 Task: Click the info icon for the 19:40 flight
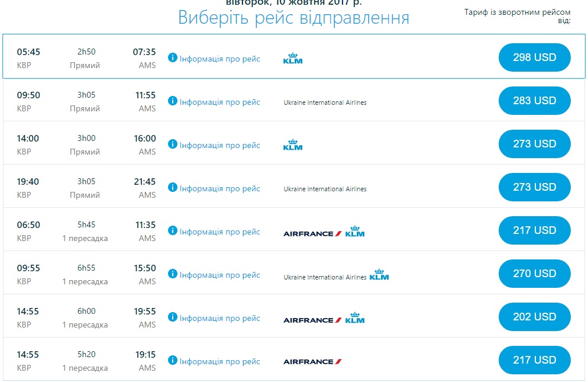pos(173,188)
